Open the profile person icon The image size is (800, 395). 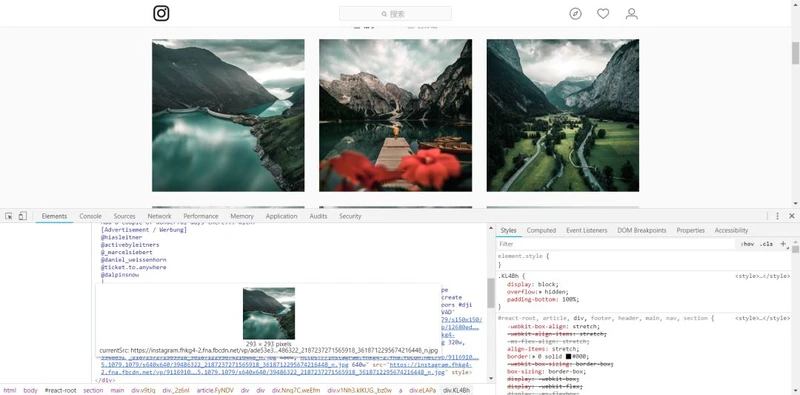pyautogui.click(x=632, y=14)
